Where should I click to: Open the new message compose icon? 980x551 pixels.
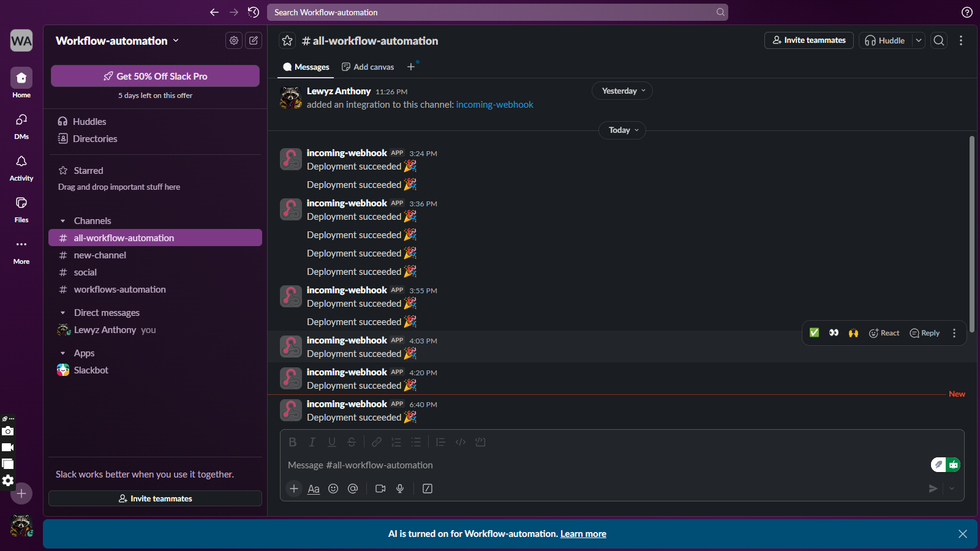tap(254, 40)
